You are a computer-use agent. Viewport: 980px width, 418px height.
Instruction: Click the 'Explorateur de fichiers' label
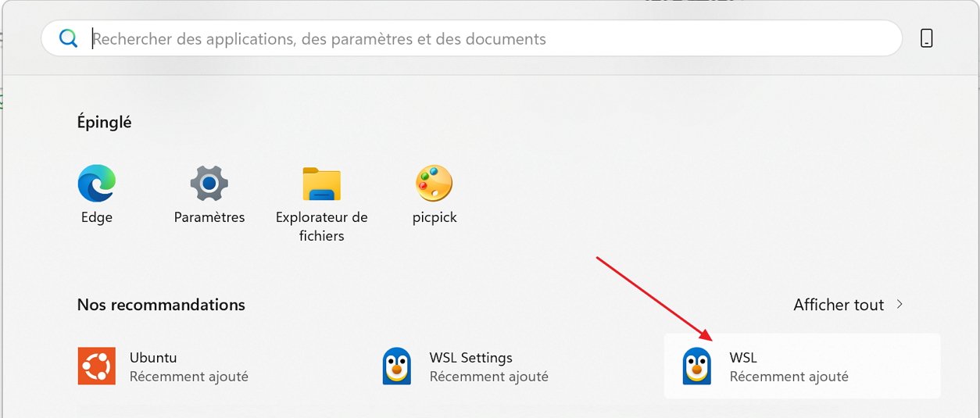321,226
